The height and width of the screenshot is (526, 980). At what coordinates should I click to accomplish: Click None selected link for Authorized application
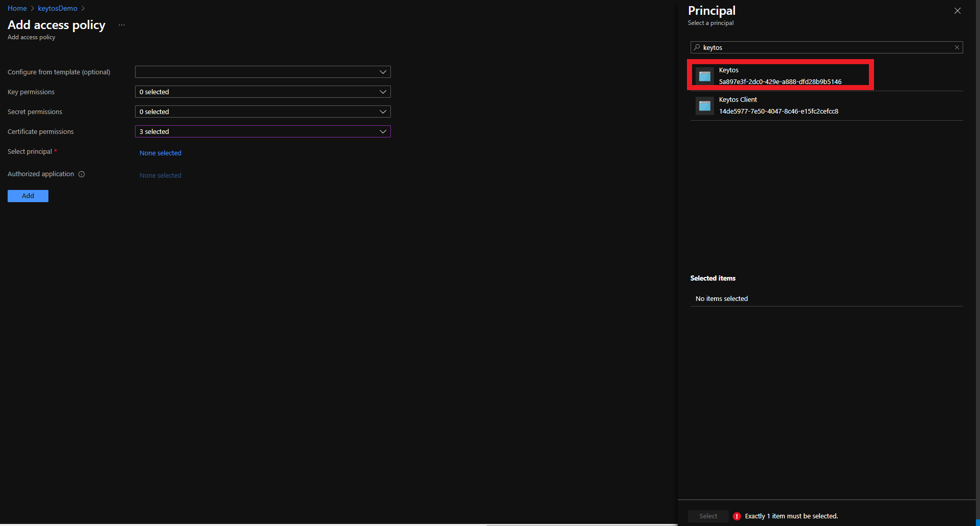[161, 175]
